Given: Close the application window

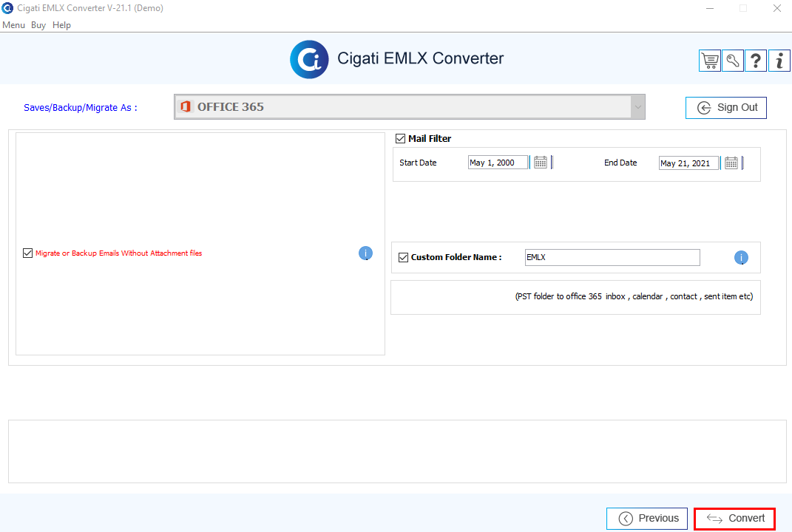Looking at the screenshot, I should pos(777,8).
